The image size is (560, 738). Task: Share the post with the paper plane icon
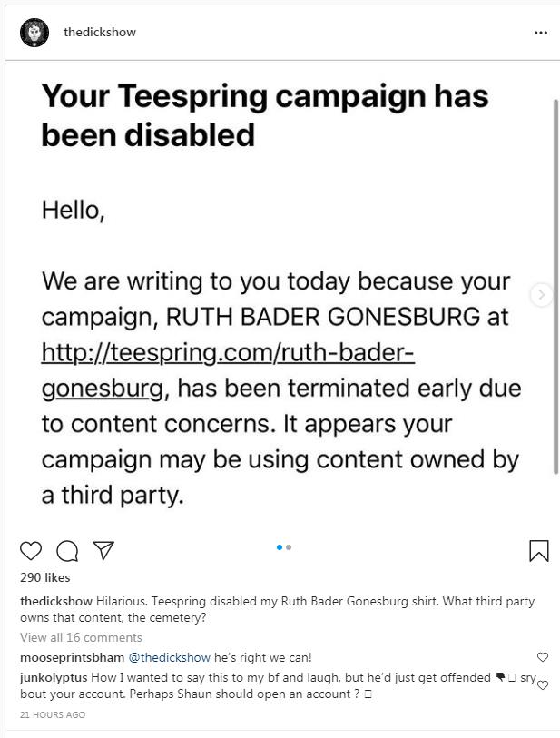103,550
